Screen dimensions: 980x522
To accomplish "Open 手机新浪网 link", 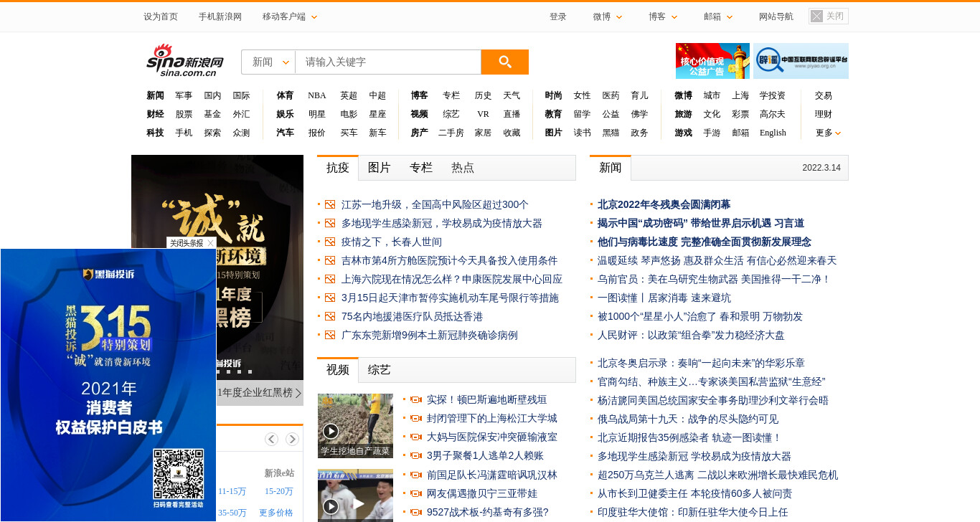I will pyautogui.click(x=220, y=16).
